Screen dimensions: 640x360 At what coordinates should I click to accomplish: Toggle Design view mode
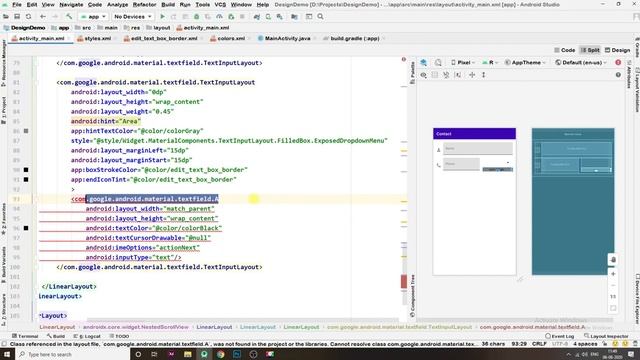click(617, 50)
